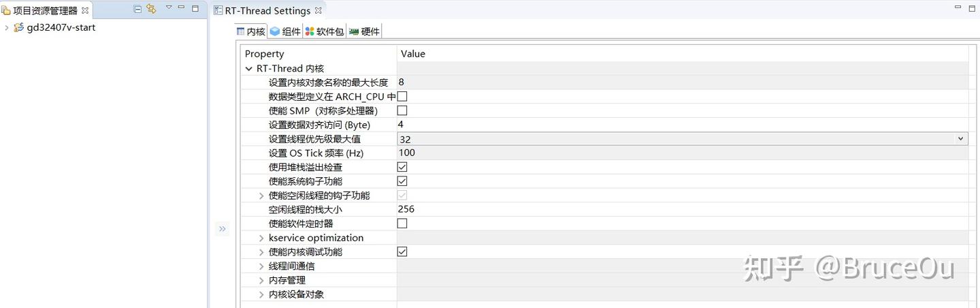The height and width of the screenshot is (308, 980).
Task: Edit OS Tick frequency value field
Action: (681, 153)
